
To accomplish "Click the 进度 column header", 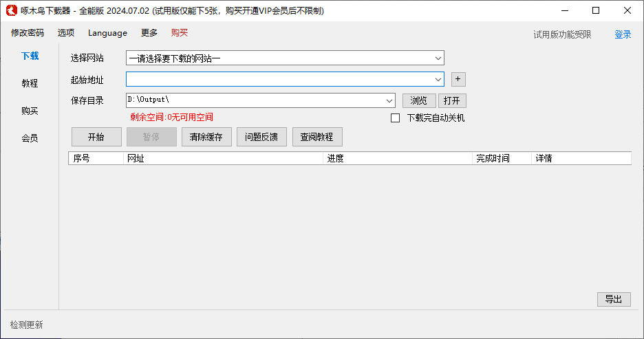I will pyautogui.click(x=398, y=158).
